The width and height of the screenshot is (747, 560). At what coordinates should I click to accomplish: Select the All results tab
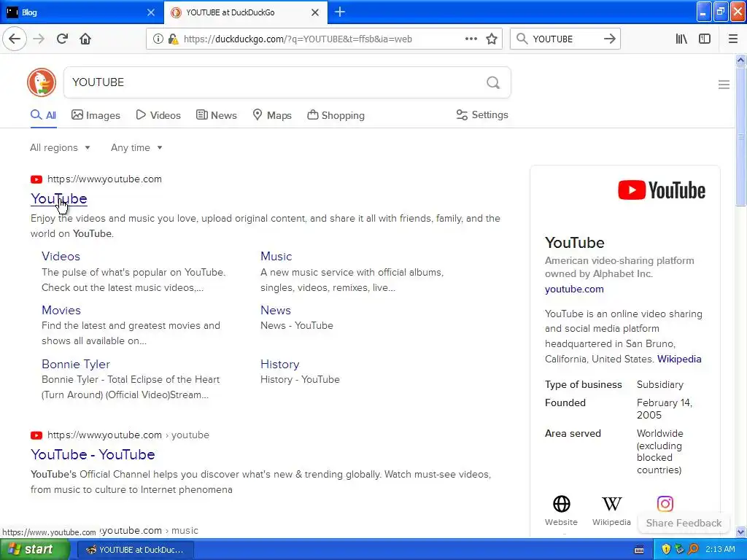coord(43,115)
